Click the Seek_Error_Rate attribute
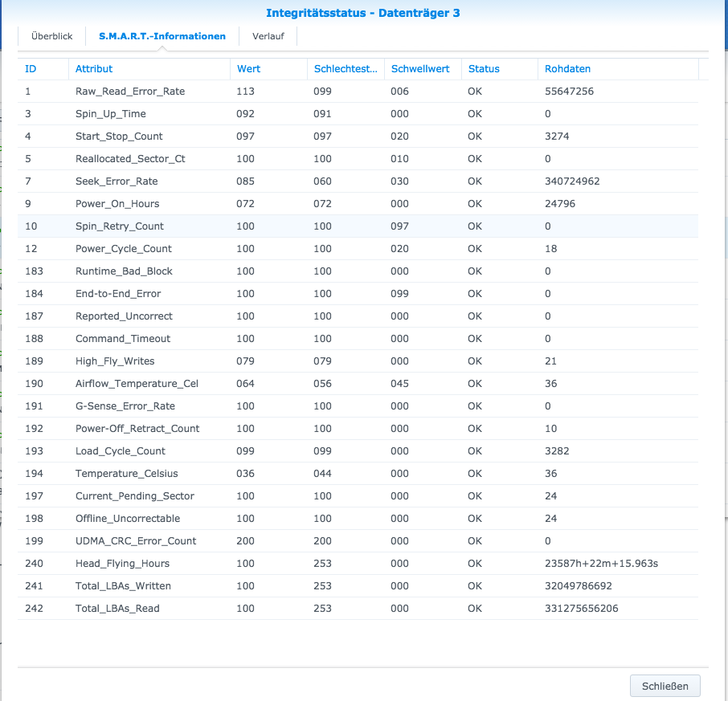 click(117, 181)
